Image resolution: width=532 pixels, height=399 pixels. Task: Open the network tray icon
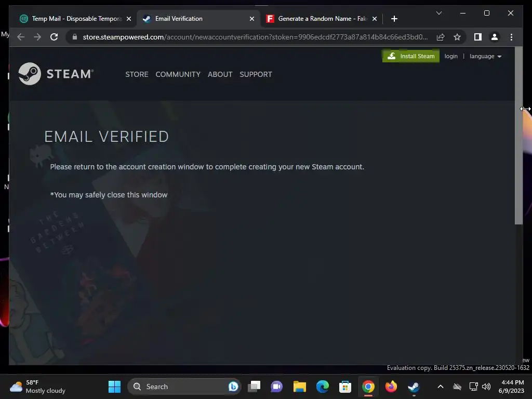coord(474,387)
